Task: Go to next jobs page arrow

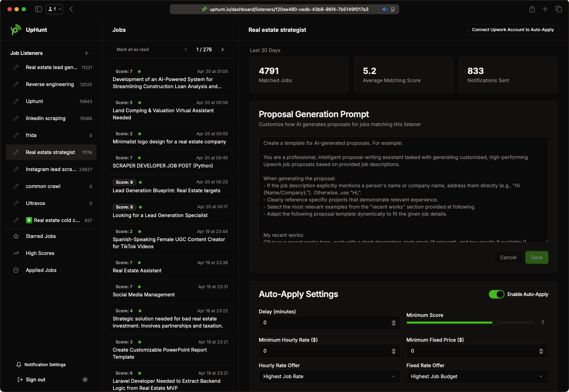Action: tap(223, 50)
